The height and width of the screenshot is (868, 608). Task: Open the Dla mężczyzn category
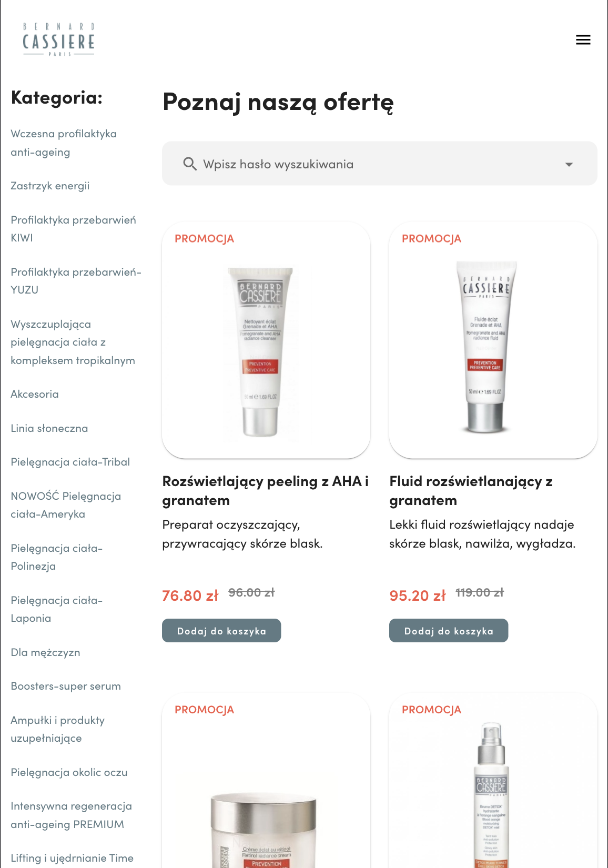[45, 652]
